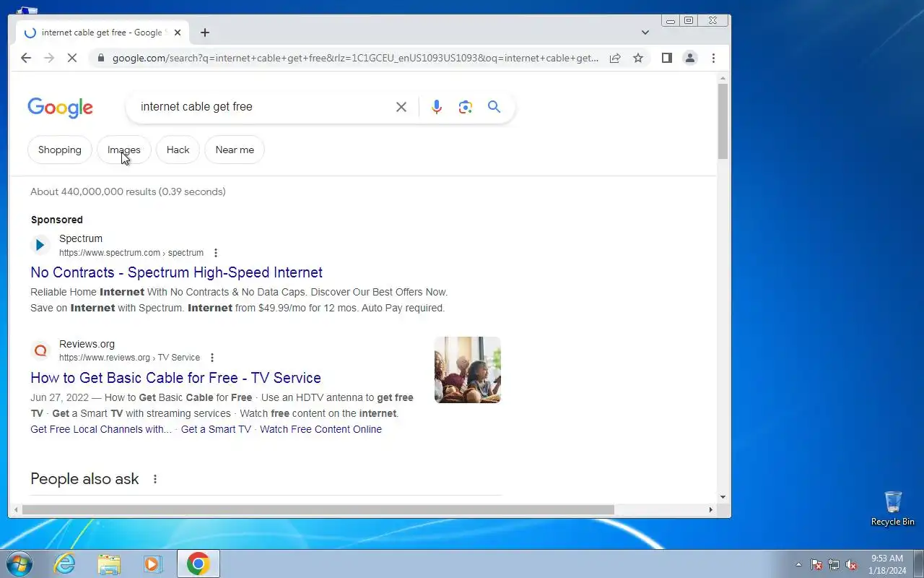The width and height of the screenshot is (924, 578).
Task: Click in the Google search input field
Action: pos(263,107)
